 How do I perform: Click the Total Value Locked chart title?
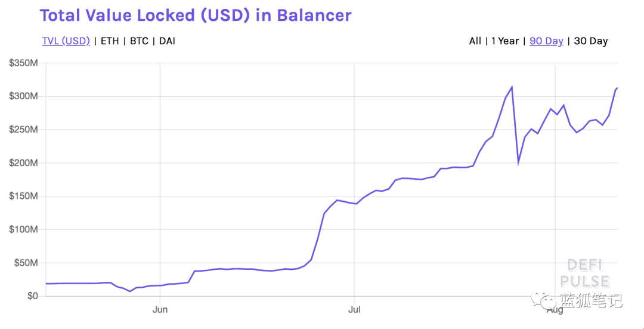point(196,15)
